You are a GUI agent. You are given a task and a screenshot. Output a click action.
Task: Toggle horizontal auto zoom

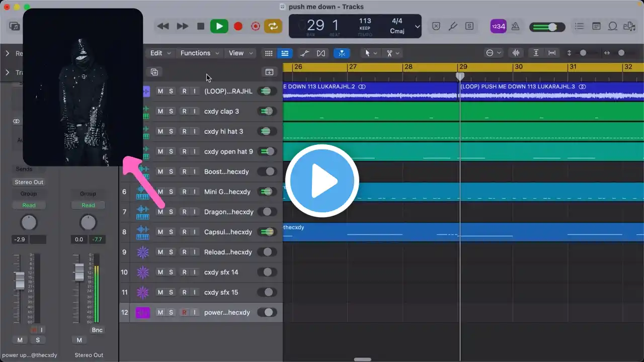552,53
